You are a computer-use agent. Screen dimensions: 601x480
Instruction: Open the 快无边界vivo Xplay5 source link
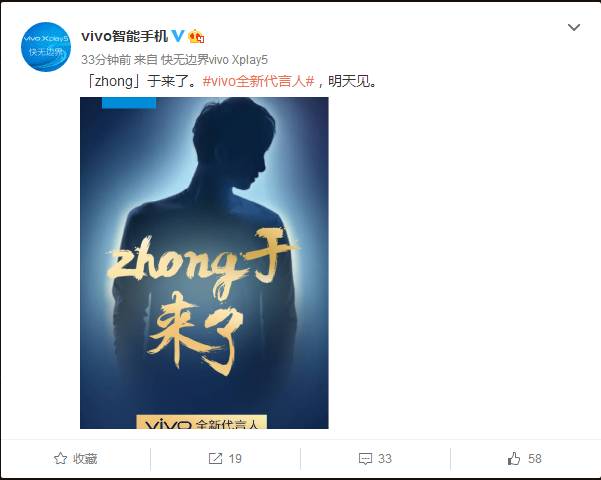[214, 60]
